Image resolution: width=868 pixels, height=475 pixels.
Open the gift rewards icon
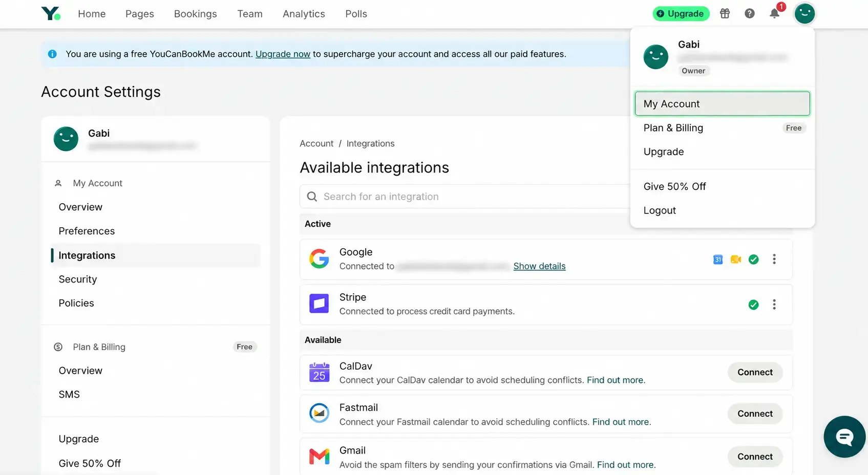coord(725,13)
